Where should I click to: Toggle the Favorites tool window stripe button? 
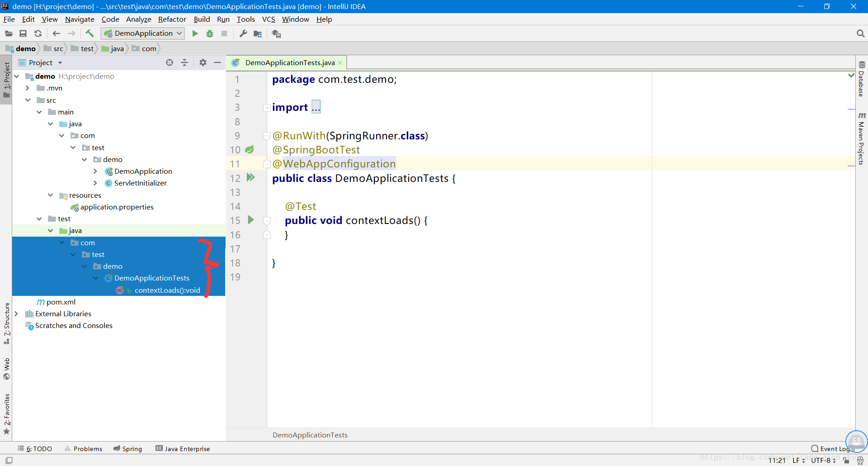click(x=6, y=414)
